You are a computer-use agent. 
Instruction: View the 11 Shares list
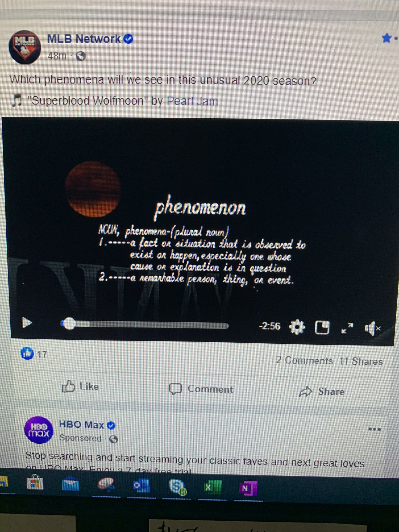pyautogui.click(x=361, y=361)
